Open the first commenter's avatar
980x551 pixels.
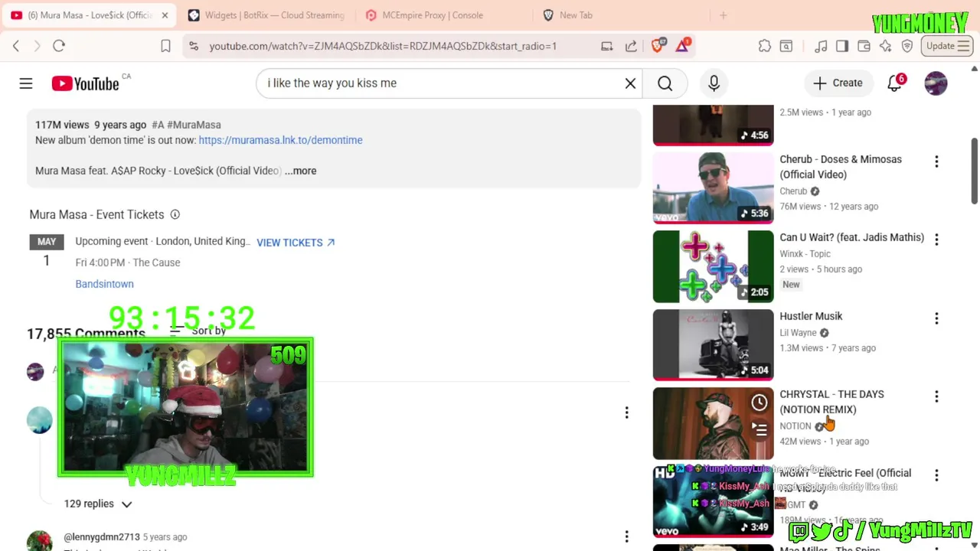(x=39, y=420)
